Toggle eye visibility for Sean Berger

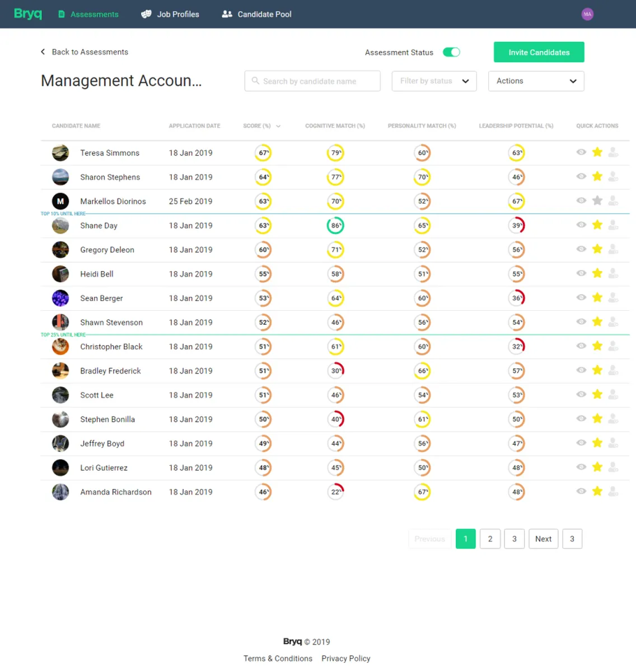tap(582, 297)
